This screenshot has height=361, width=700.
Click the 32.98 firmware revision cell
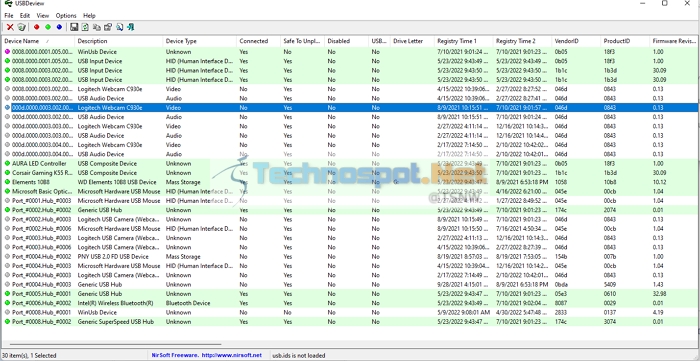[x=659, y=294]
